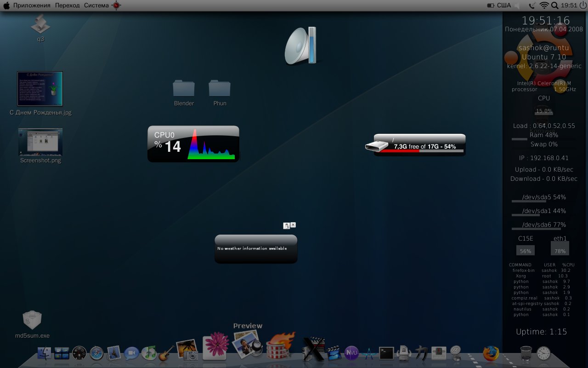Screen dimensions: 588x368
Task: Open the Trash can in the dock
Action: point(526,353)
